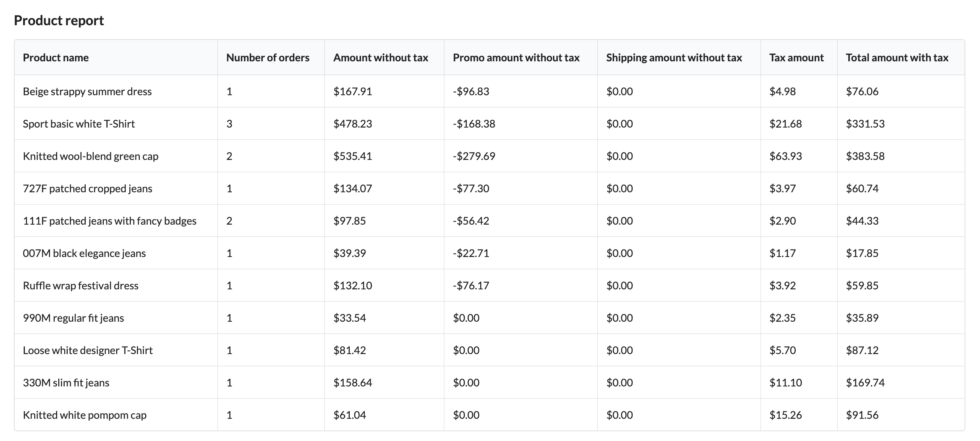Click the $134.07 amount cell
This screenshot has width=980, height=441.
tap(353, 189)
